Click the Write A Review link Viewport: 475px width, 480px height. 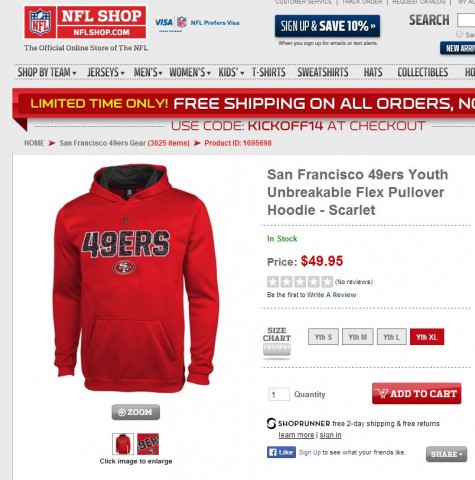331,295
